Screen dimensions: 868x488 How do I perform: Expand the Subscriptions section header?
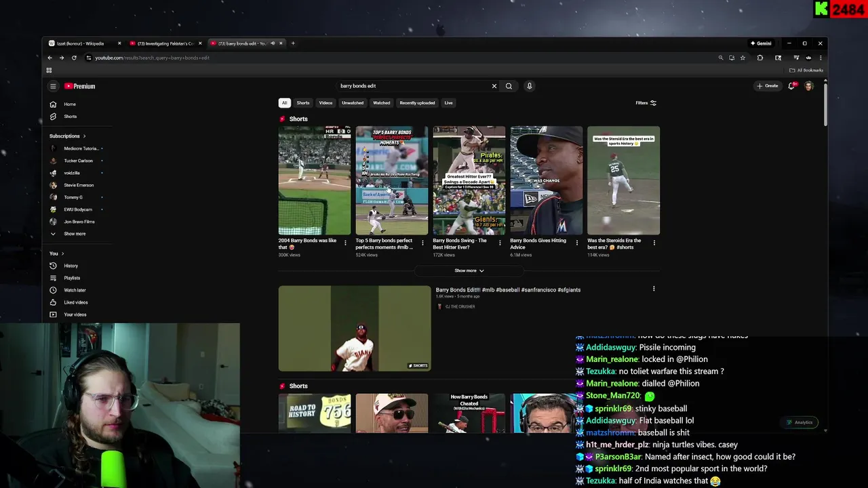point(67,136)
